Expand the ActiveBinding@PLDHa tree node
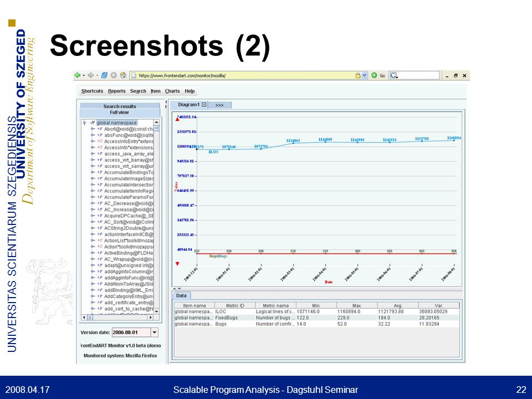The width and height of the screenshot is (532, 399). click(x=93, y=253)
